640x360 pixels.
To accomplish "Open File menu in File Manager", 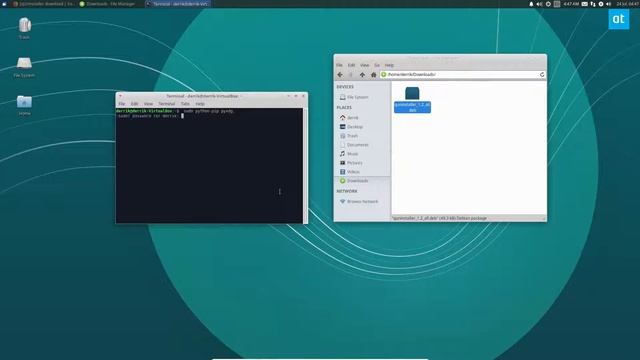I will [x=339, y=65].
